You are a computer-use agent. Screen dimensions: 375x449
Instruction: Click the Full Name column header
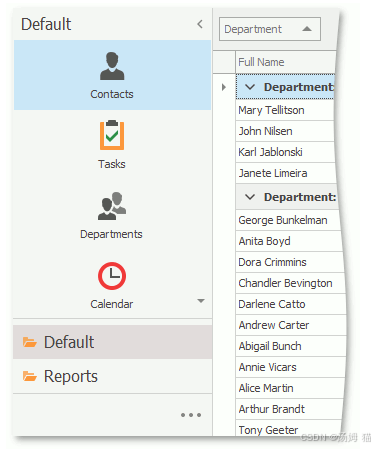pyautogui.click(x=285, y=62)
